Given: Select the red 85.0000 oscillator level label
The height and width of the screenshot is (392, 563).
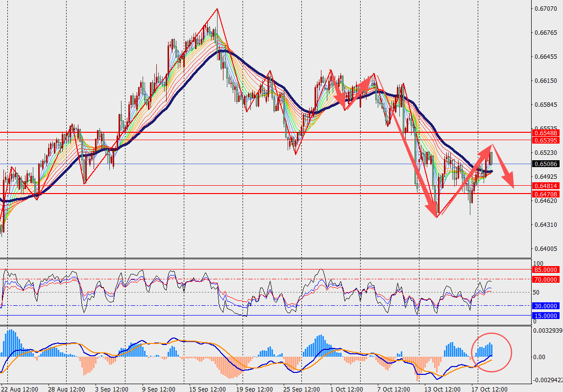Looking at the screenshot, I should [545, 270].
